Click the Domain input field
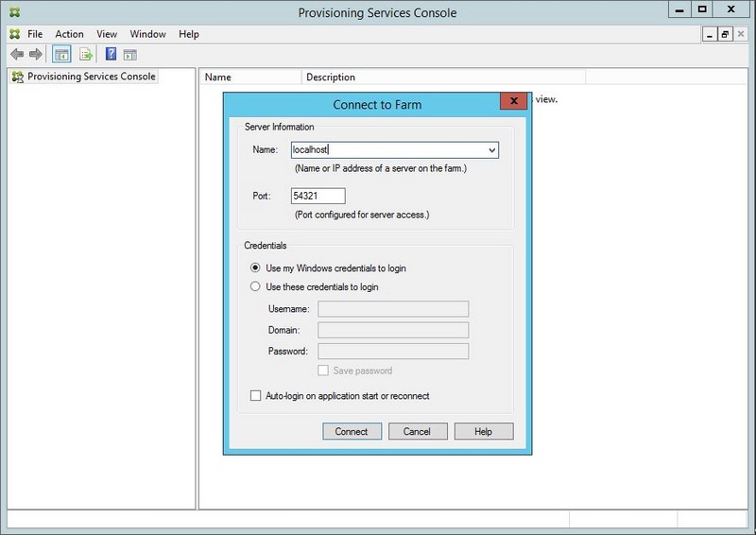The width and height of the screenshot is (756, 535). pyautogui.click(x=393, y=330)
